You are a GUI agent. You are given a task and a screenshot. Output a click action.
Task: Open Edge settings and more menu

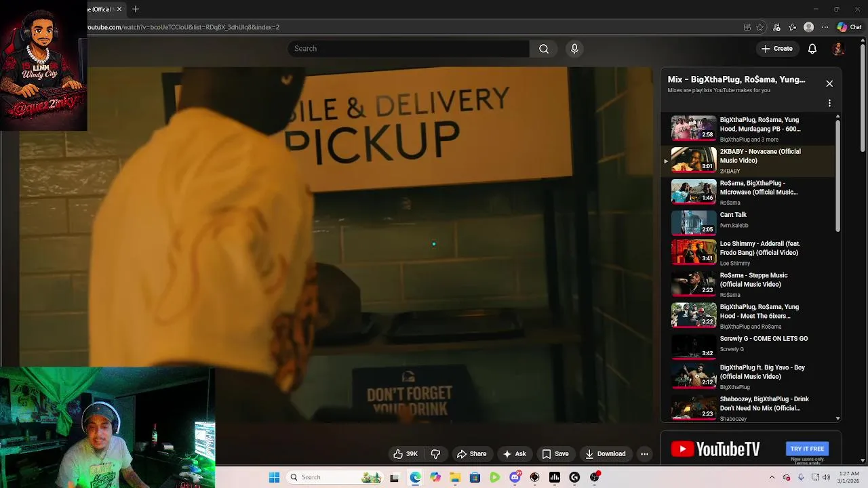tap(825, 27)
